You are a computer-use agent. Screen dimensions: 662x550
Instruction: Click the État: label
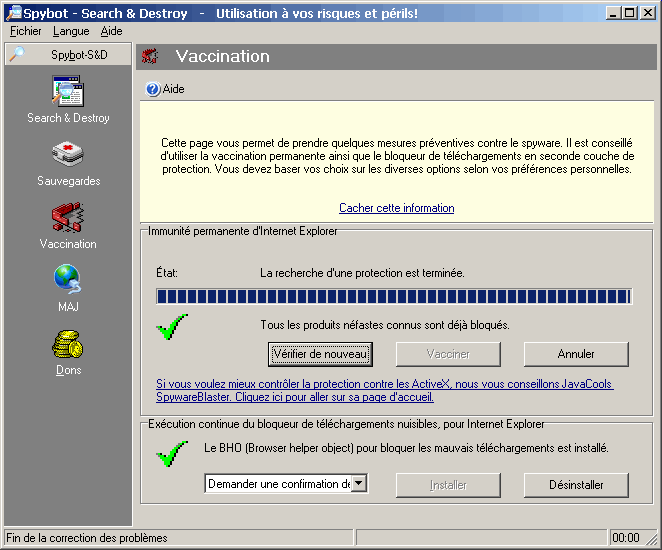pyautogui.click(x=167, y=273)
